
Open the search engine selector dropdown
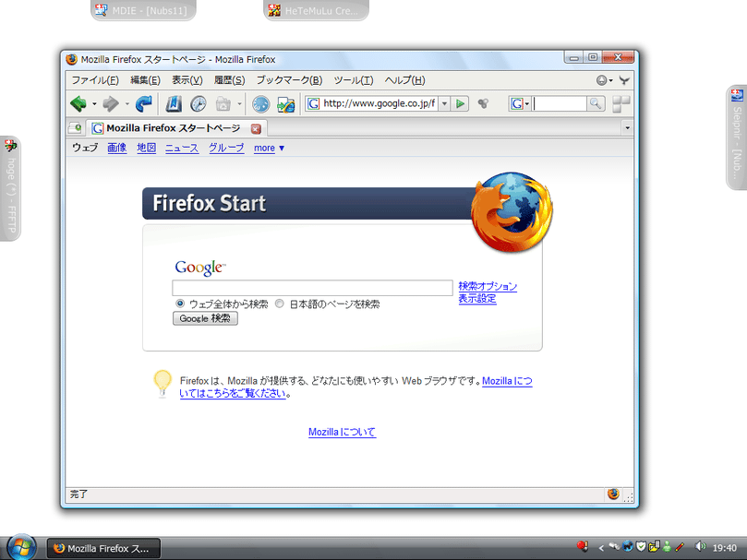pyautogui.click(x=520, y=103)
